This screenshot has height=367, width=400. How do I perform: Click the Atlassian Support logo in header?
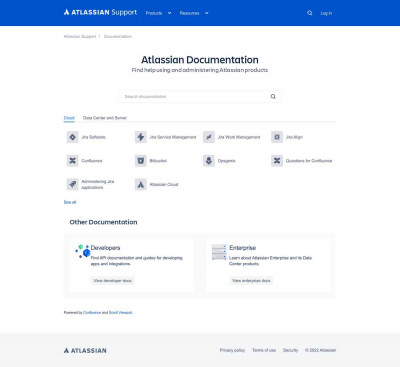pyautogui.click(x=100, y=13)
